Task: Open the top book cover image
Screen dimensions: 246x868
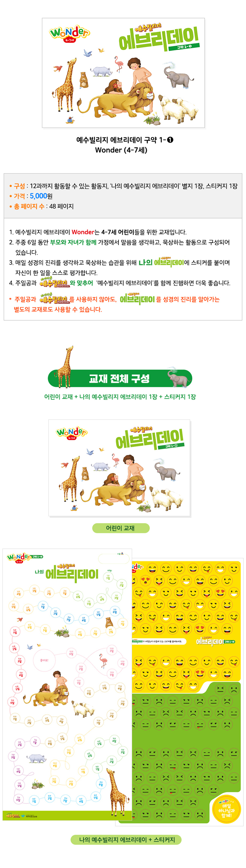Action: [x=123, y=73]
